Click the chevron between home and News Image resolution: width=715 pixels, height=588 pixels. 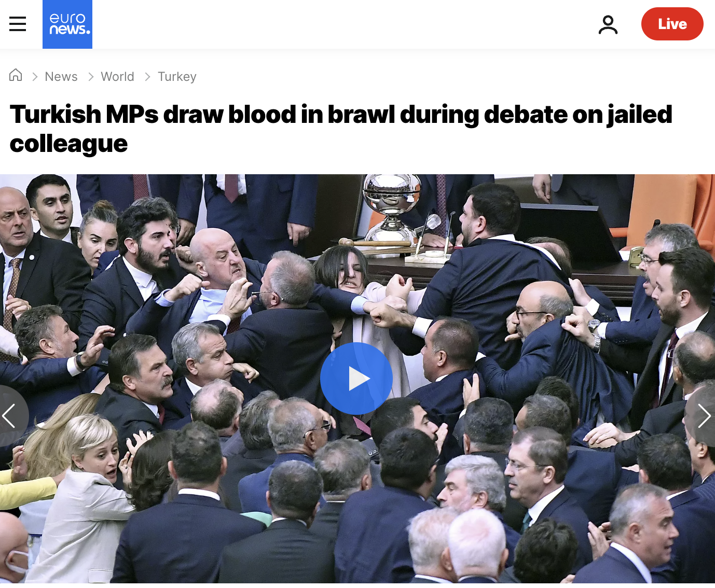tap(35, 77)
